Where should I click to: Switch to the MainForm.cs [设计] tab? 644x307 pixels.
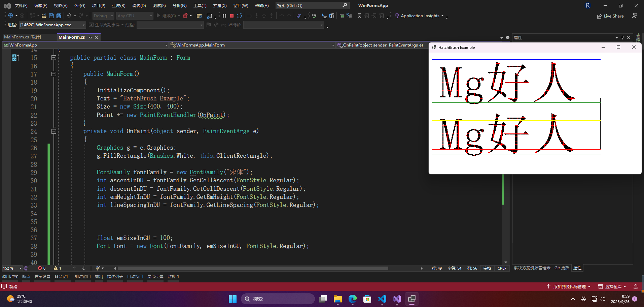(23, 37)
